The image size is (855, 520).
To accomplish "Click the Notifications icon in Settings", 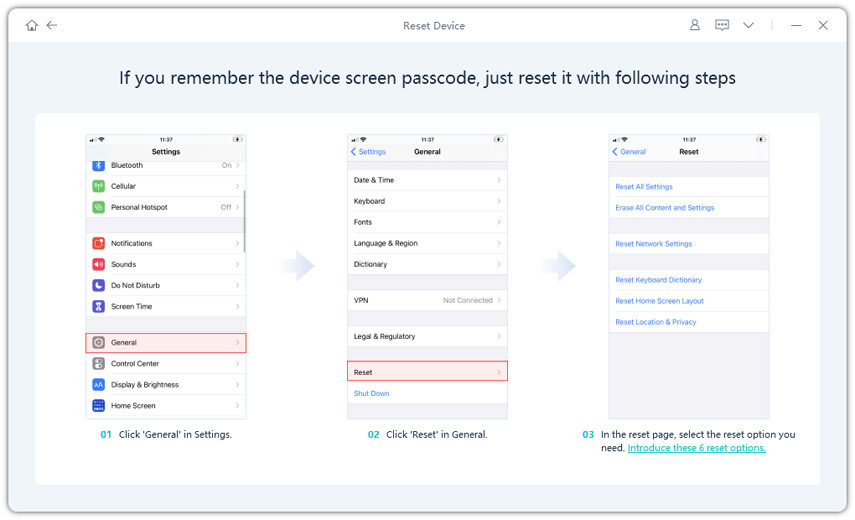I will pos(99,243).
